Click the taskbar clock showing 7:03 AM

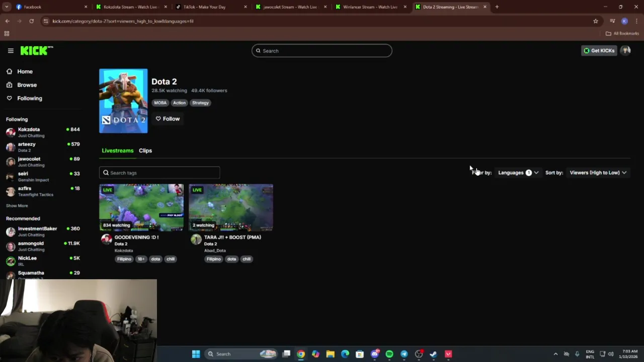(629, 354)
